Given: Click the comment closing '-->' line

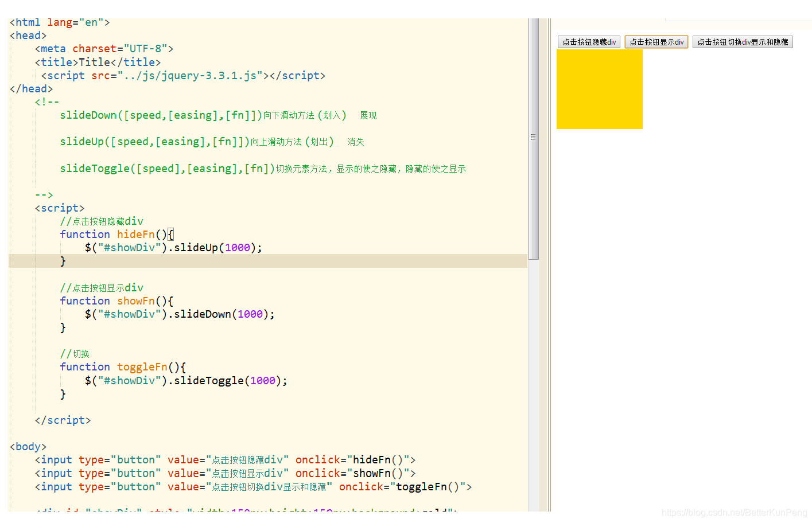Looking at the screenshot, I should [44, 195].
